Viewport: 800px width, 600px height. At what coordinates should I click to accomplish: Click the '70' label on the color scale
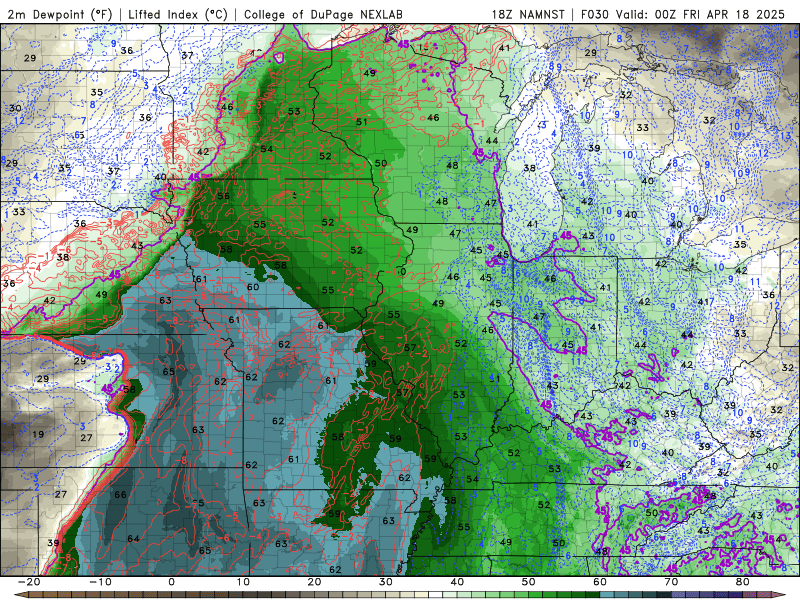coord(671,582)
